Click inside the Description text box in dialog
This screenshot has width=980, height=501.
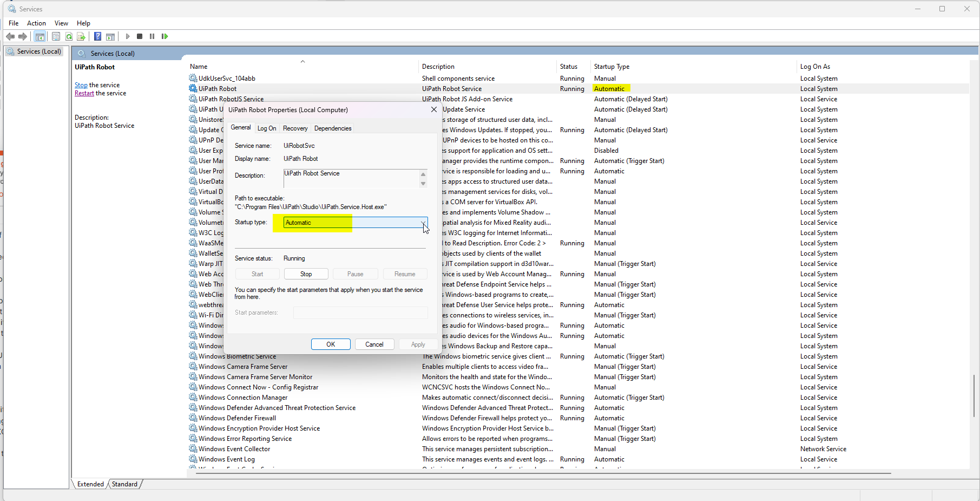point(351,178)
